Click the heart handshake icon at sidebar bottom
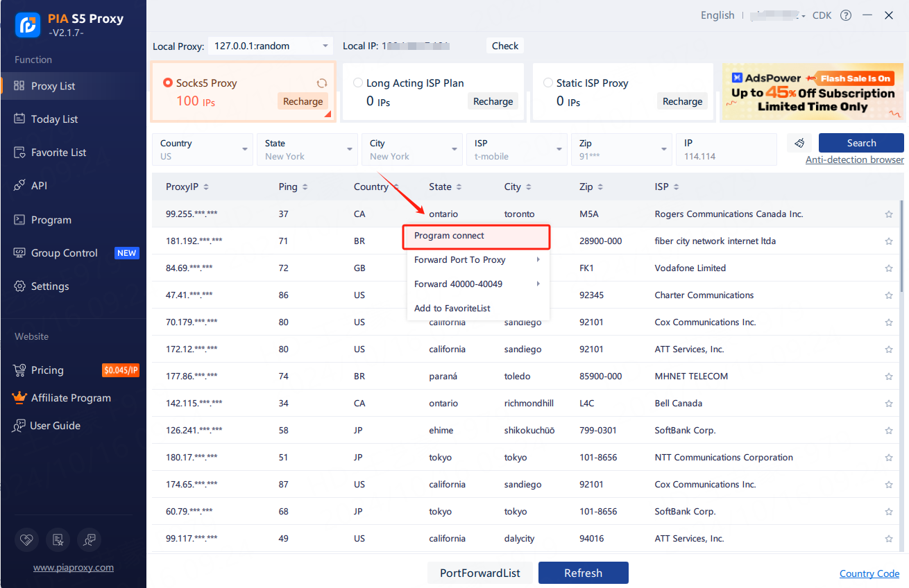This screenshot has width=909, height=588. [x=26, y=539]
